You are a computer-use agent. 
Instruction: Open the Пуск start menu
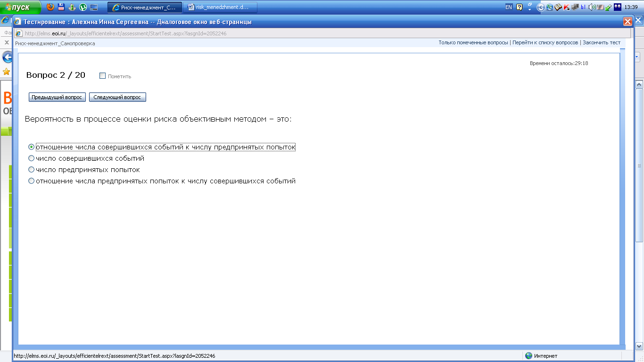click(x=20, y=7)
